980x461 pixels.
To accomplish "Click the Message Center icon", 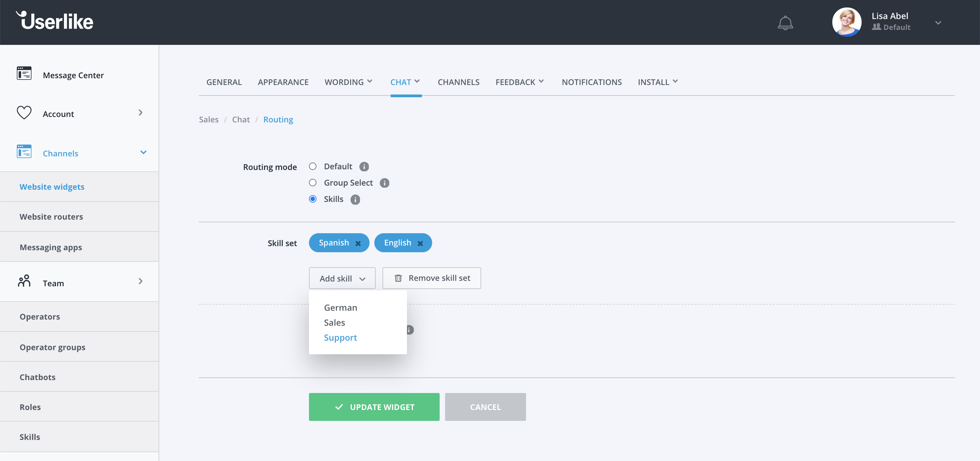I will point(24,73).
